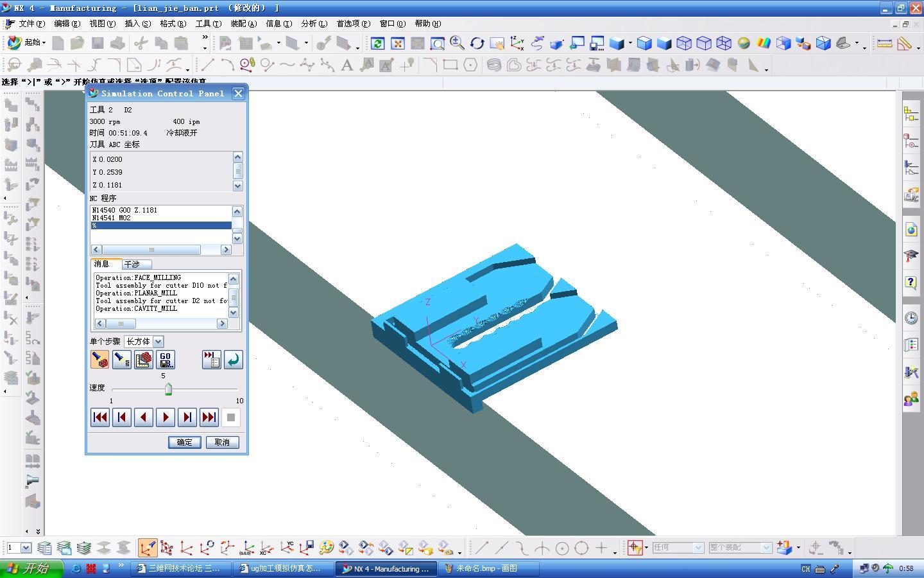
Task: Click the 速度 speed slider handle
Action: (x=168, y=389)
